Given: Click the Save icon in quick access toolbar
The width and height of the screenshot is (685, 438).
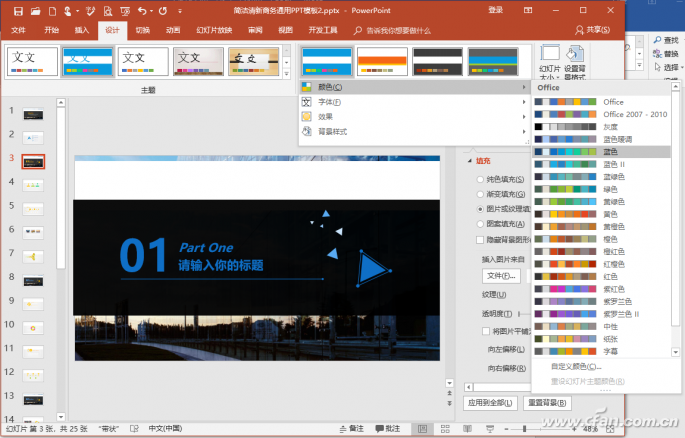Looking at the screenshot, I should (18, 11).
